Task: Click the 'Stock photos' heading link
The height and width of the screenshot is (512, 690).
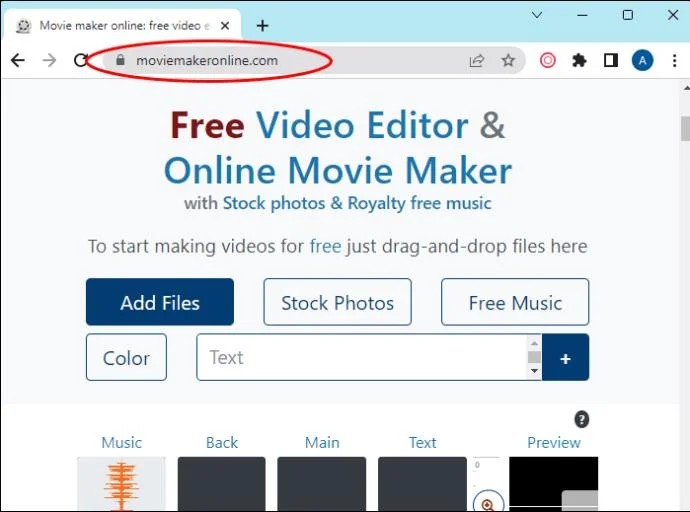Action: [275, 203]
